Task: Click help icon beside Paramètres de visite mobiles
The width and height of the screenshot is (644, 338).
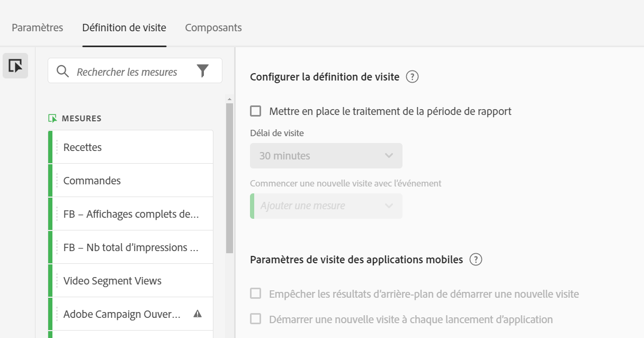Action: coord(476,260)
